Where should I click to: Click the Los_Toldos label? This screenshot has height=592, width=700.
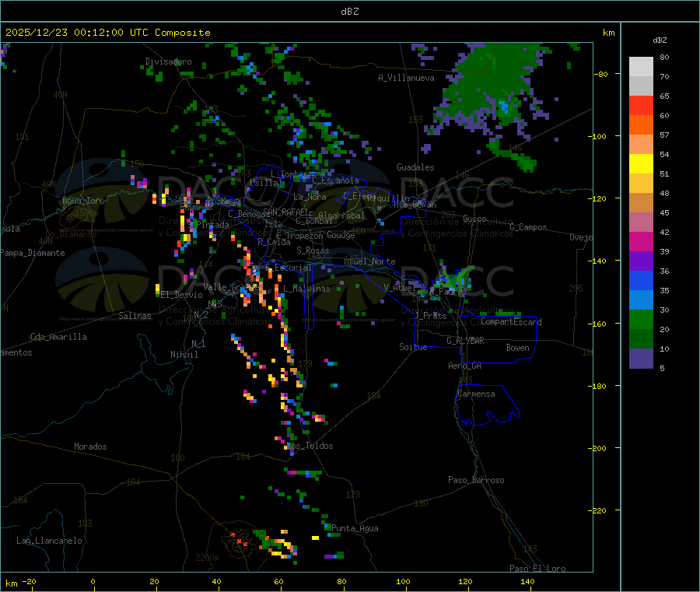click(310, 446)
